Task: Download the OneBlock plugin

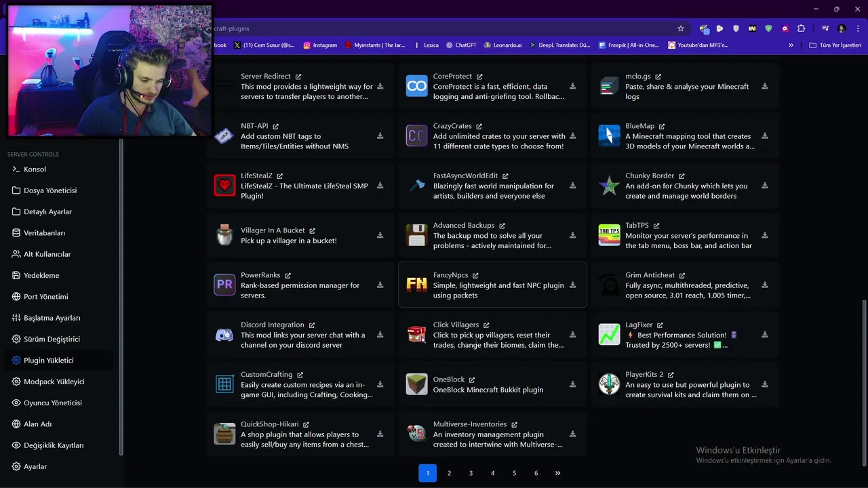Action: click(573, 384)
